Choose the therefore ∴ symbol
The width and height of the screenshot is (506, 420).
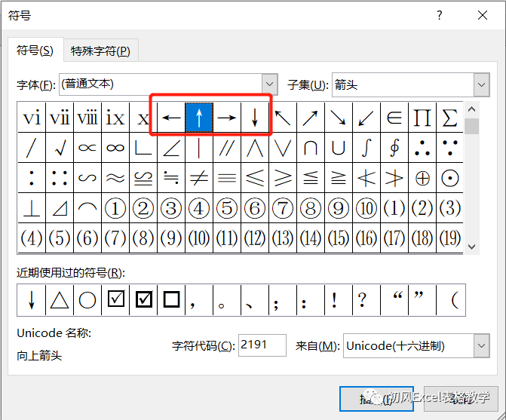422,148
